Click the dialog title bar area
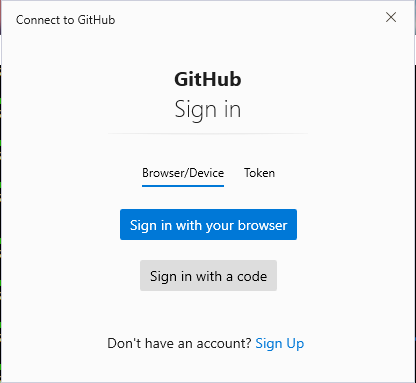The image size is (416, 383). pyautogui.click(x=233, y=19)
